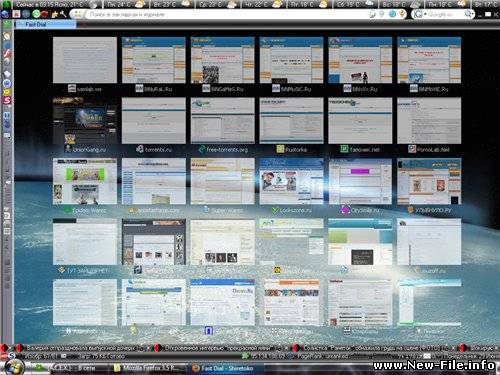500x375 pixels.
Task: Click current weather 'Сейчас' forecast entry
Action: point(57,4)
